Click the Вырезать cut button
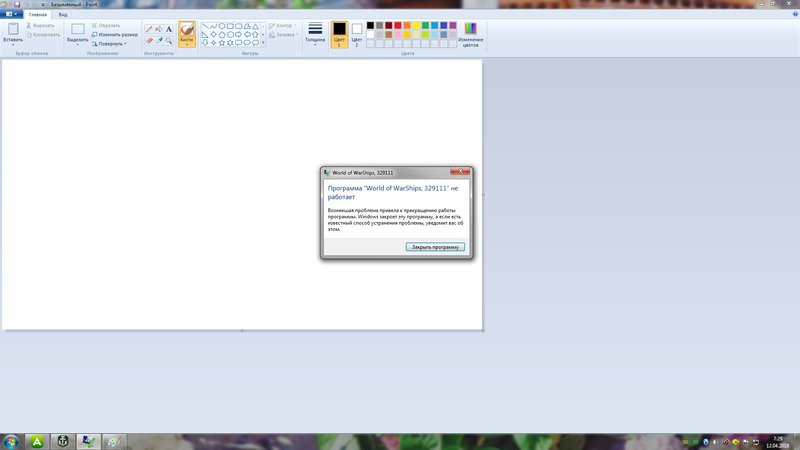The image size is (800, 450). click(40, 26)
